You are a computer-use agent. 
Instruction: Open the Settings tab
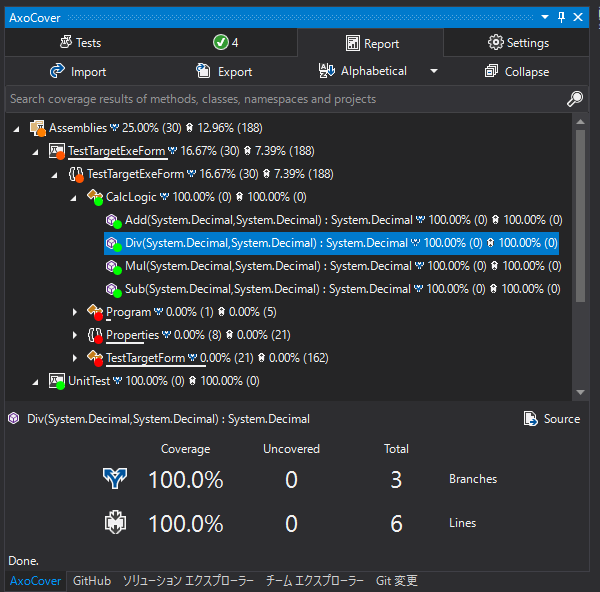(x=517, y=42)
